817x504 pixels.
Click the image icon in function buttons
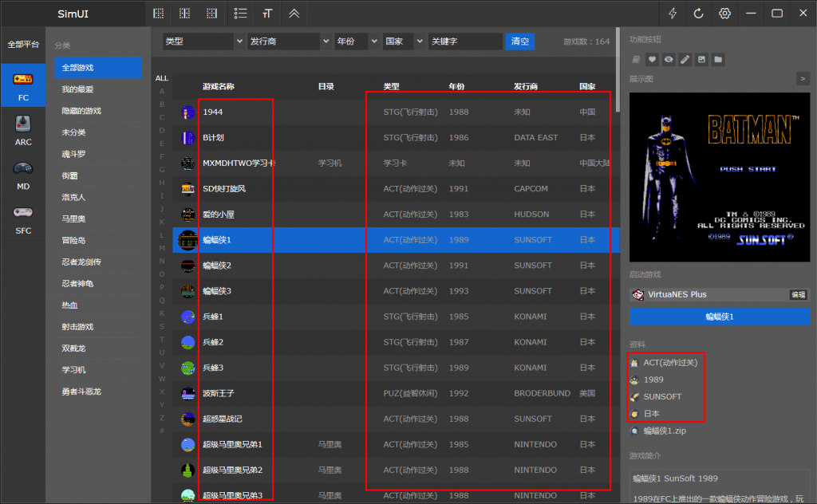tap(701, 59)
